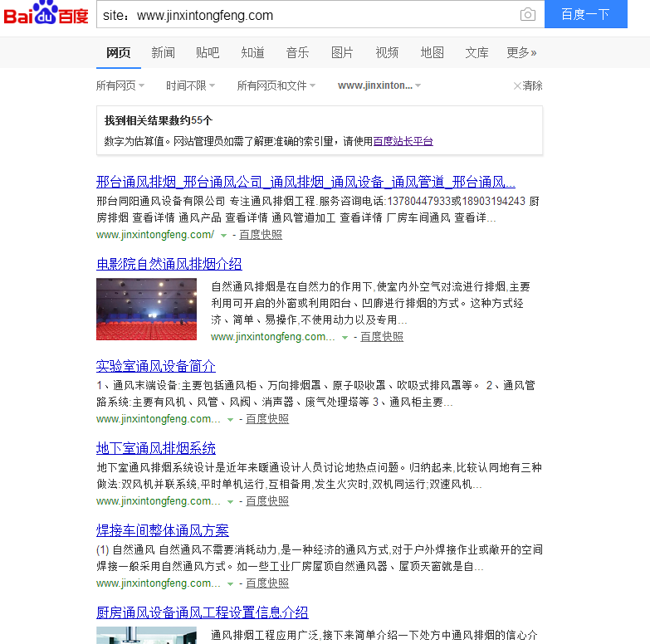Open the www.jinxinton... site filter dropdown
650x644 pixels.
pyautogui.click(x=379, y=85)
